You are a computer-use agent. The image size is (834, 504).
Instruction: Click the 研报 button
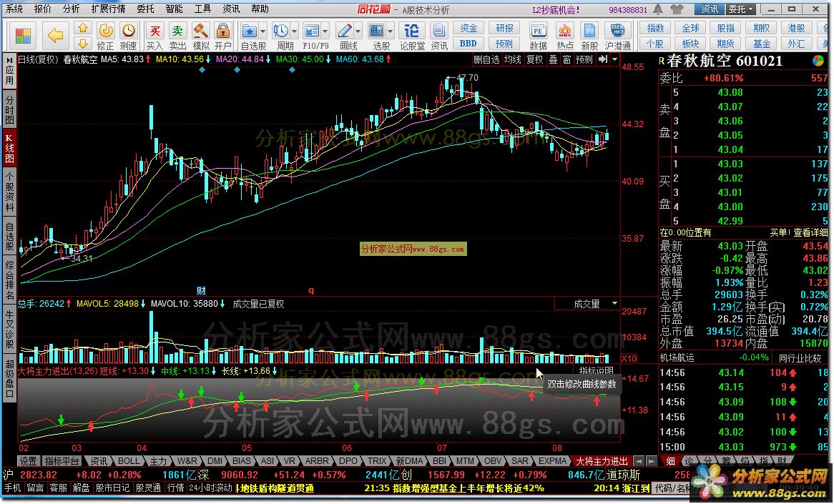click(x=504, y=28)
